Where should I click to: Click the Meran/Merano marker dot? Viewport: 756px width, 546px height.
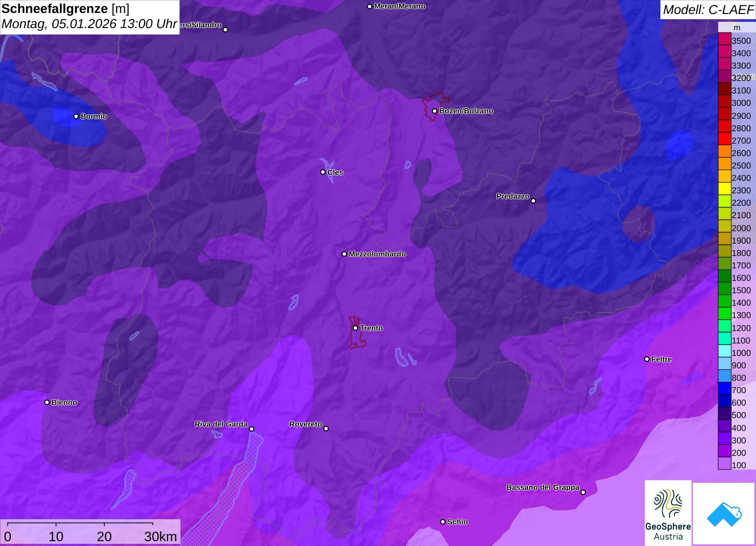[369, 6]
